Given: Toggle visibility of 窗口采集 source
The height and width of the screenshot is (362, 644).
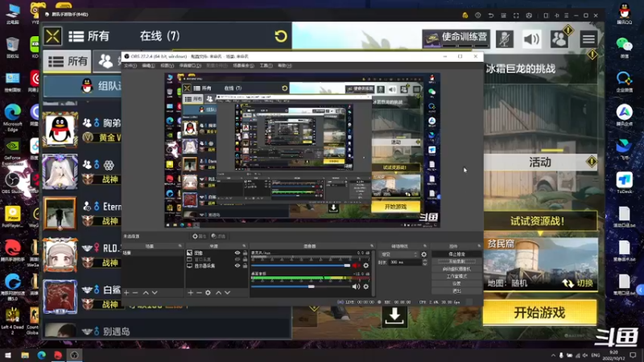Looking at the screenshot, I should pyautogui.click(x=237, y=259).
